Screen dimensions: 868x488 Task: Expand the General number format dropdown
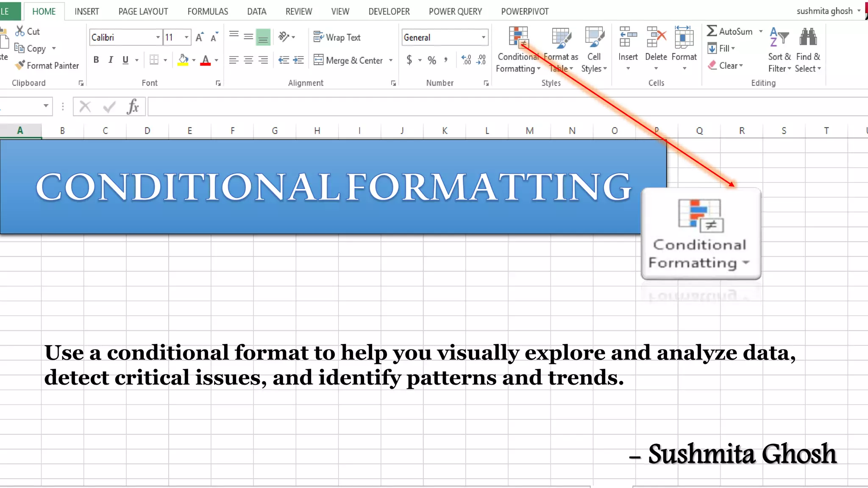483,37
